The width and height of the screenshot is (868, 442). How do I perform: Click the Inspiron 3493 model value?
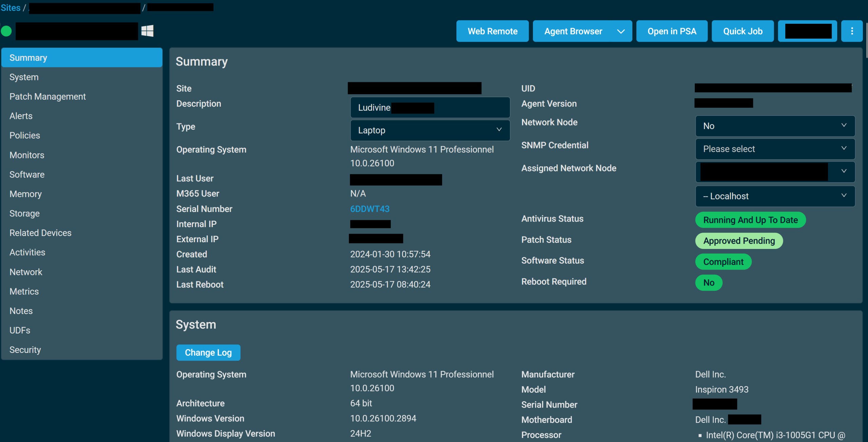click(x=722, y=390)
